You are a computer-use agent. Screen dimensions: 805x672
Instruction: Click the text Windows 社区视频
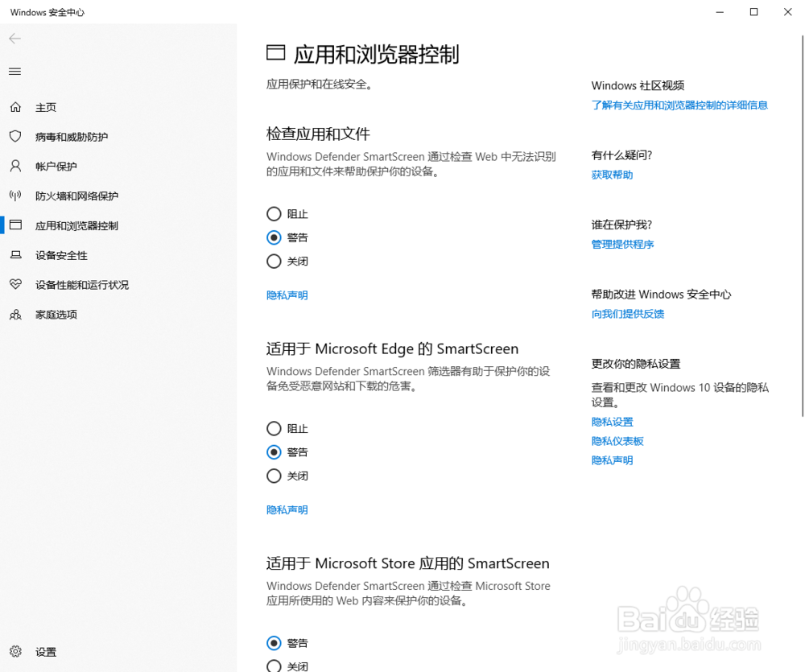638,86
